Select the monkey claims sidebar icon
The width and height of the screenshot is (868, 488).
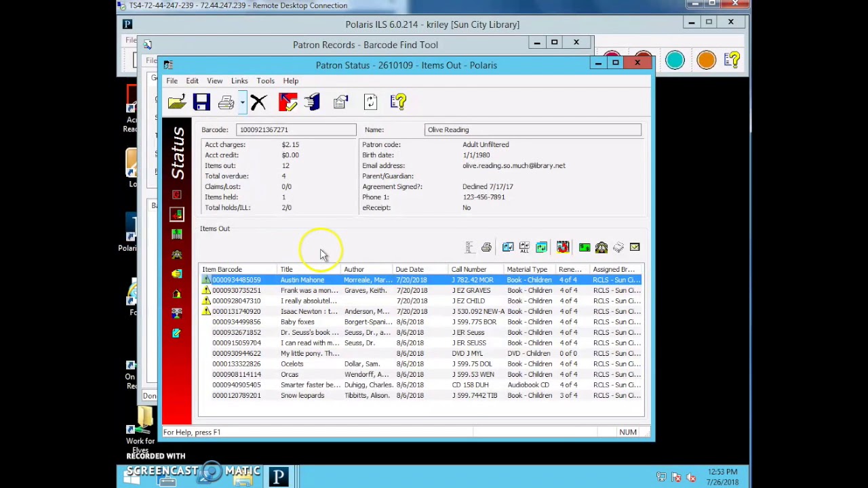[x=176, y=254]
